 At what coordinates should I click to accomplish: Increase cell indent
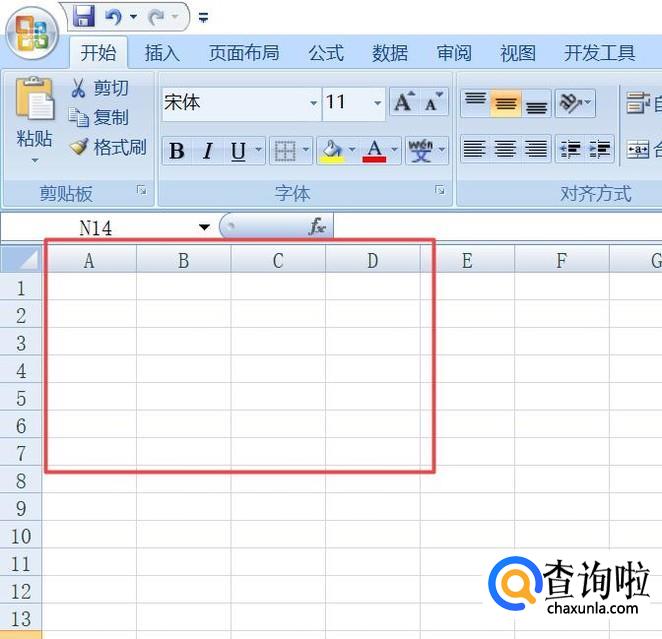click(600, 149)
